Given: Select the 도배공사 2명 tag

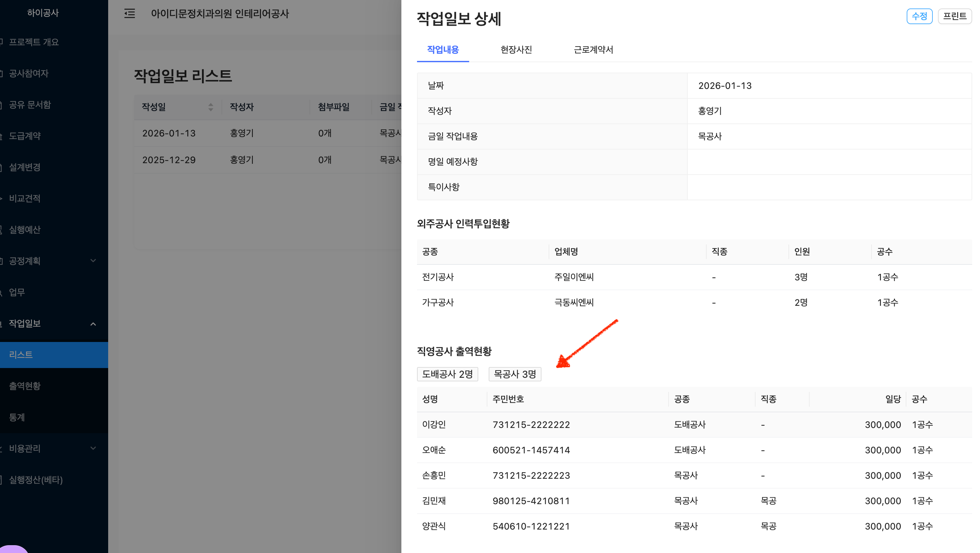Looking at the screenshot, I should click(x=447, y=374).
